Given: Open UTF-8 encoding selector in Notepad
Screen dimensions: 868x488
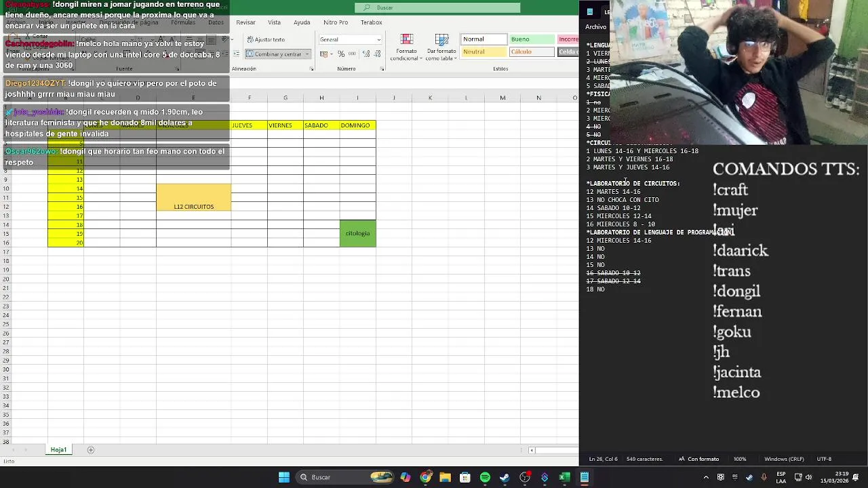Looking at the screenshot, I should tap(824, 459).
